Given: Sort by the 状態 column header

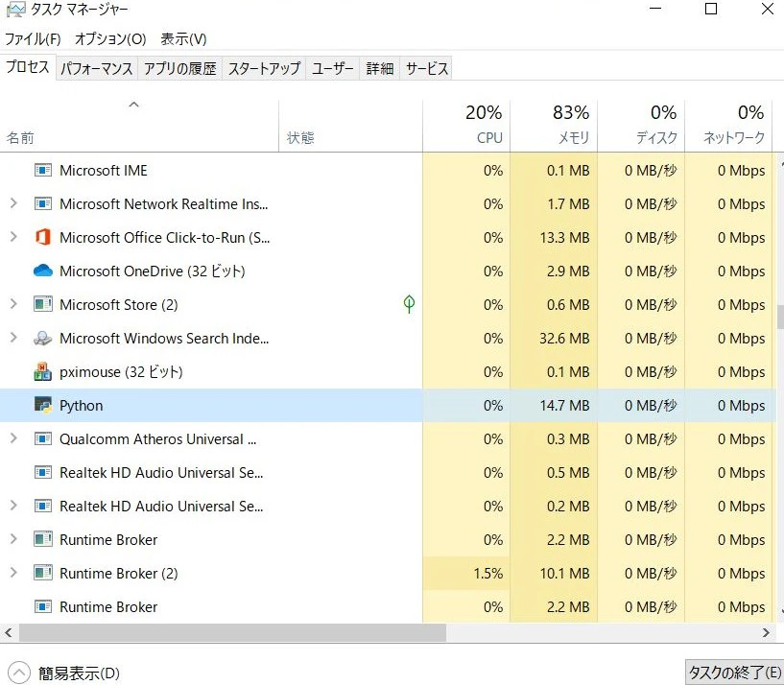Looking at the screenshot, I should (x=350, y=126).
